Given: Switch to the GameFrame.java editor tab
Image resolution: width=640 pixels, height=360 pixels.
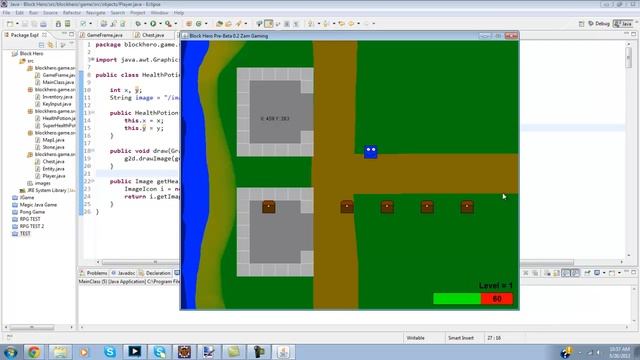Looking at the screenshot, I should [104, 35].
